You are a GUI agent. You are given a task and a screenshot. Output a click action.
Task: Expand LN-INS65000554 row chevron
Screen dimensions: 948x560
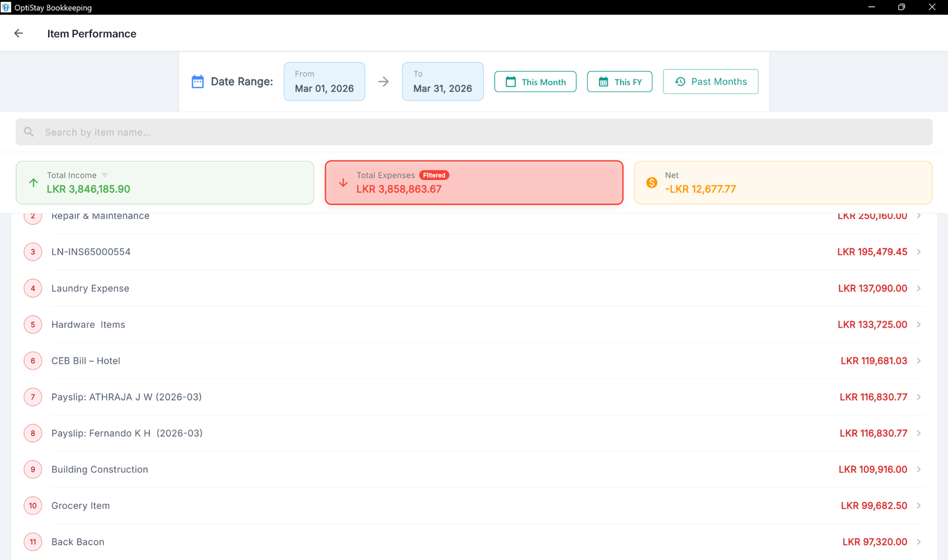[918, 252]
